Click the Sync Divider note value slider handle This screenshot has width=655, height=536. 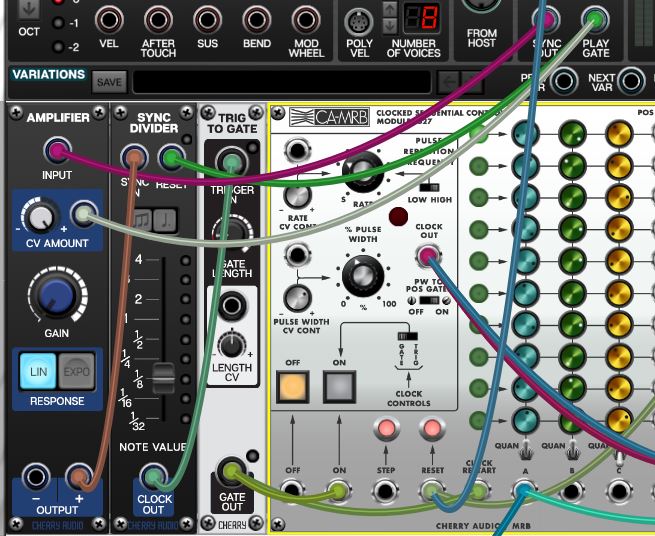[x=163, y=379]
